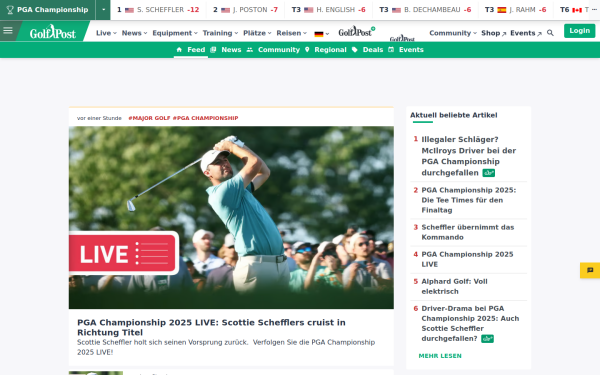Click B. DeChambeau leaderboard entry
Screen dimensions: 600x375
[x=425, y=10]
